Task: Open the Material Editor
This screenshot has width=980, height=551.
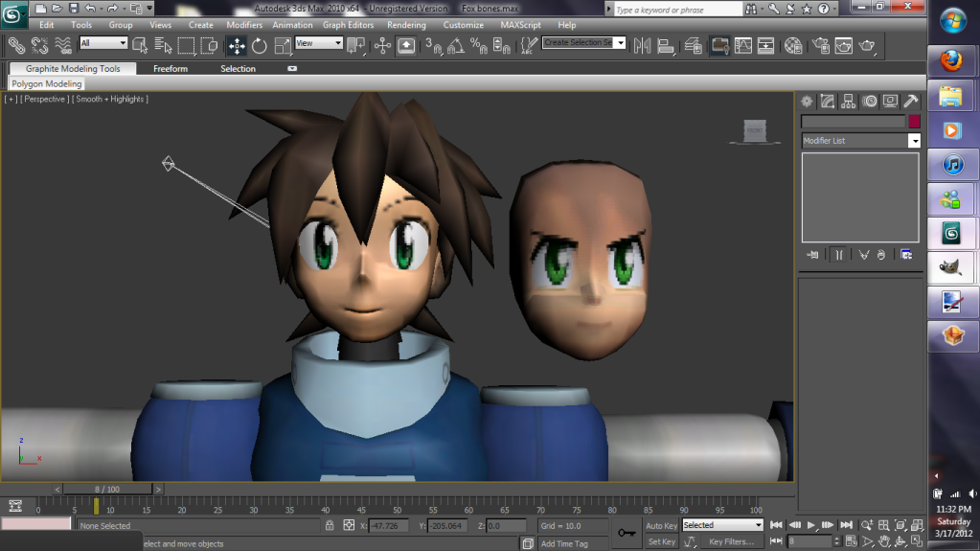Action: tap(793, 46)
